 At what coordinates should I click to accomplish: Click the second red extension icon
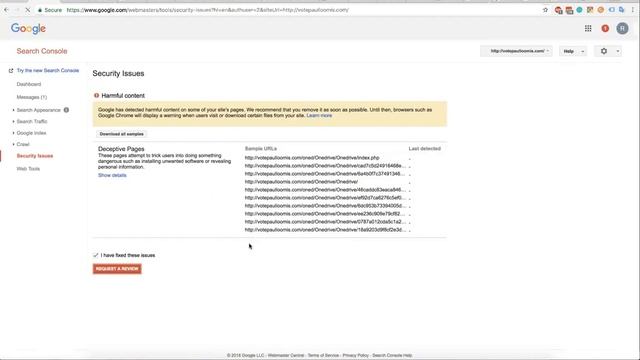click(569, 10)
